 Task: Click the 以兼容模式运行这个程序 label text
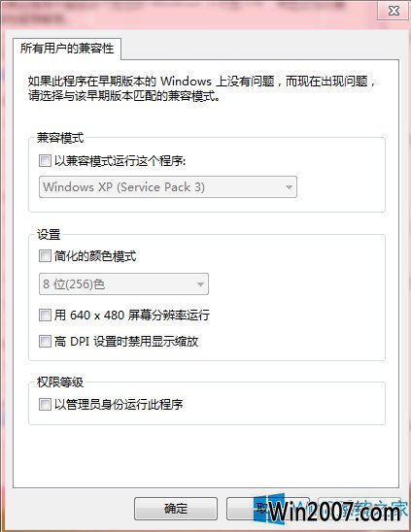120,161
